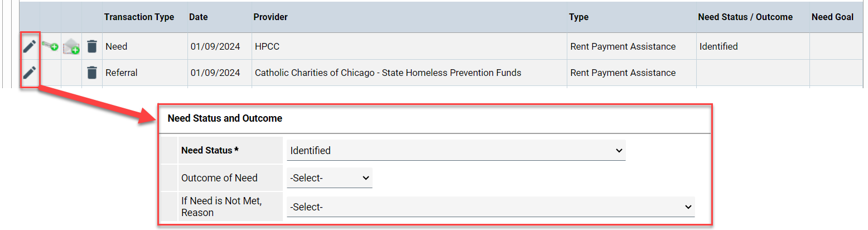The image size is (868, 230).
Task: Click the Need Goal column header
Action: click(832, 17)
